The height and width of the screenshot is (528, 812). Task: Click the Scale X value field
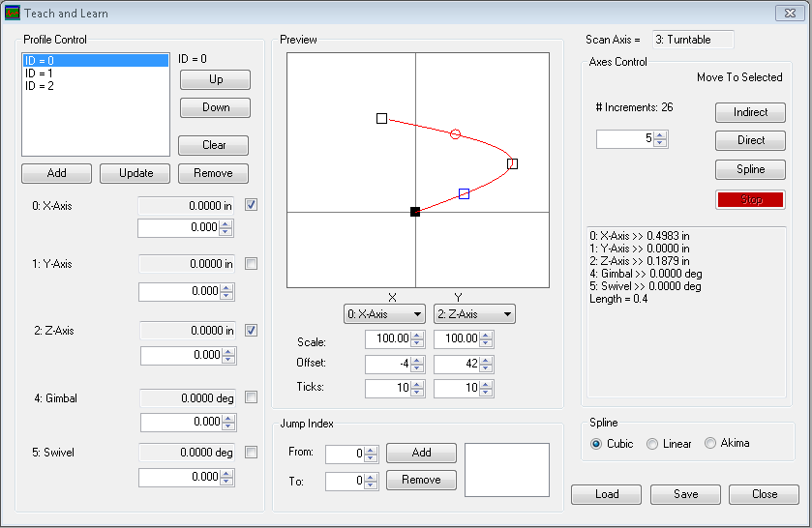(388, 339)
